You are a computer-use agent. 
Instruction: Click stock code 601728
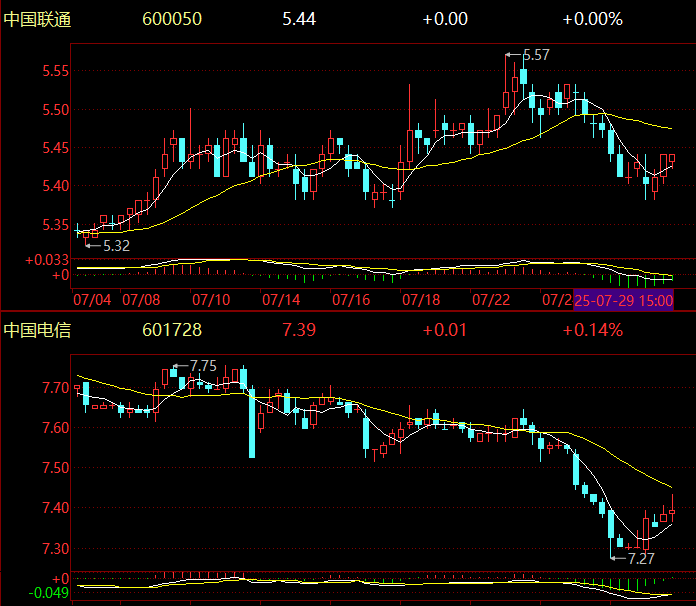point(172,330)
